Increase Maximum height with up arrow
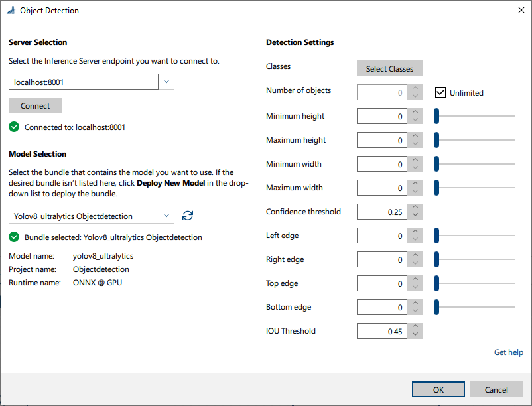This screenshot has width=532, height=406. [415, 136]
